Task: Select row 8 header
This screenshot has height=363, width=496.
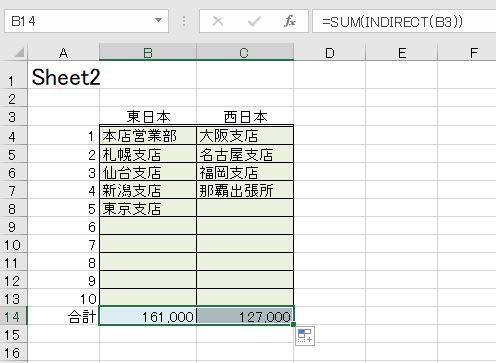Action: click(13, 208)
